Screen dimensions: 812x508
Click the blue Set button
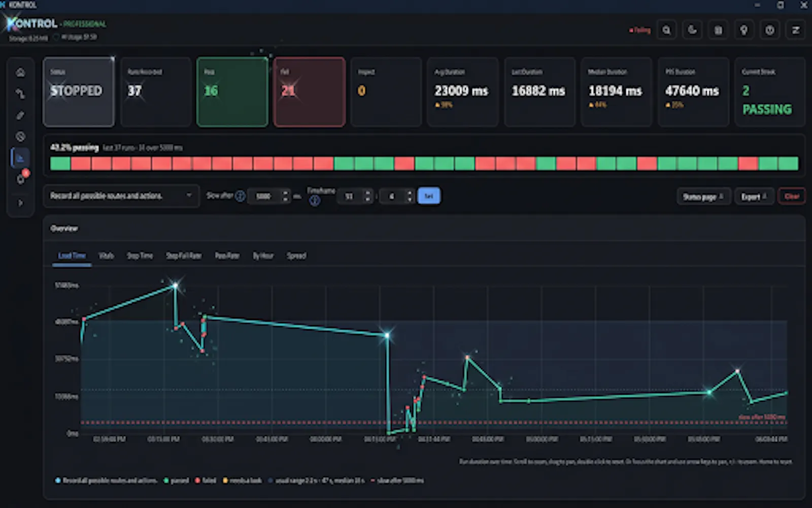point(429,196)
